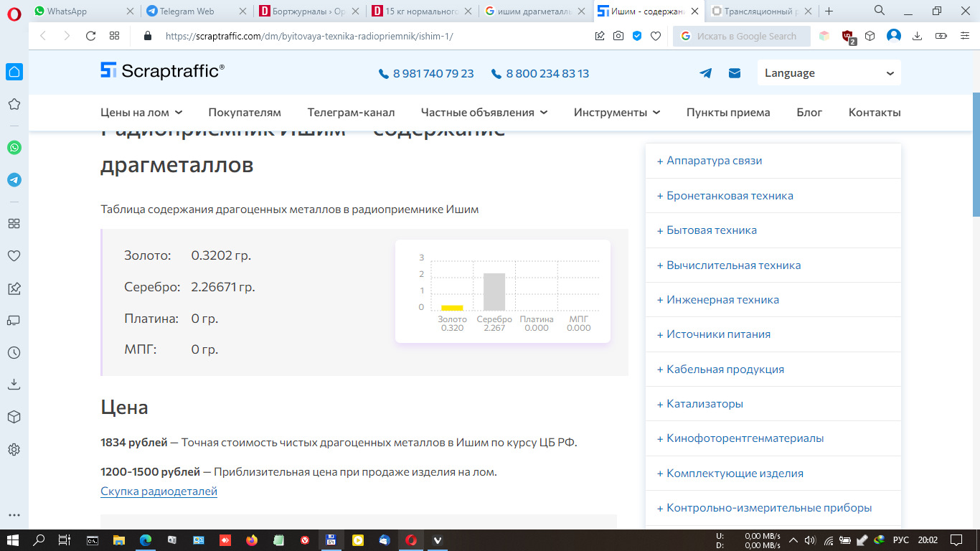
Task: Open Покупателям menu item
Action: [x=245, y=113]
